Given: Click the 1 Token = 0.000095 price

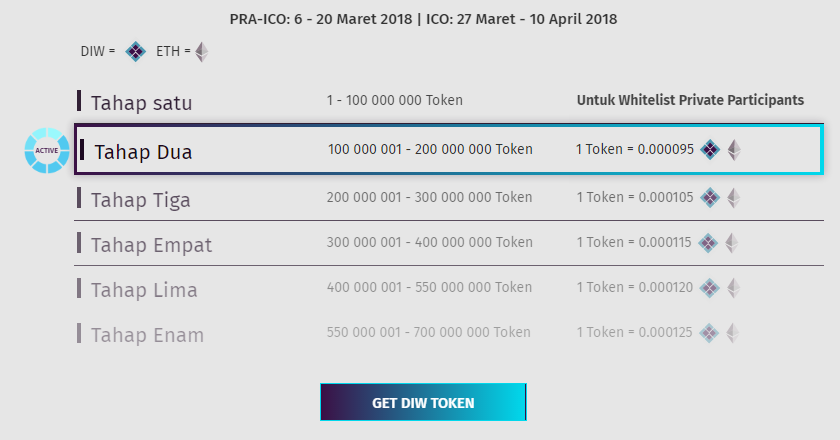Looking at the screenshot, I should click(x=635, y=149).
